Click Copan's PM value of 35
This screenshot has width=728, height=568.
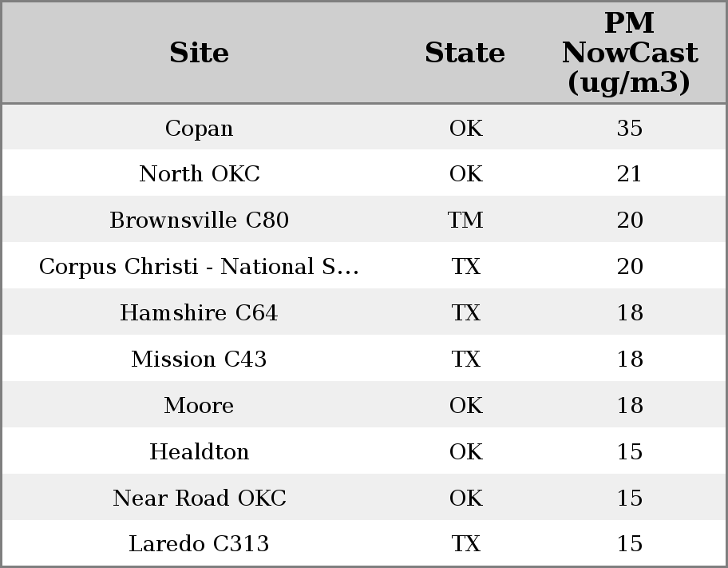click(x=629, y=128)
